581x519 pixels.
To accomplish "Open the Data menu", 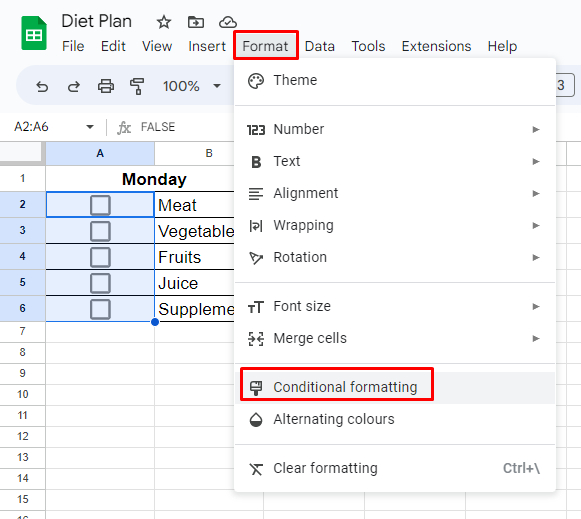I will coord(319,46).
